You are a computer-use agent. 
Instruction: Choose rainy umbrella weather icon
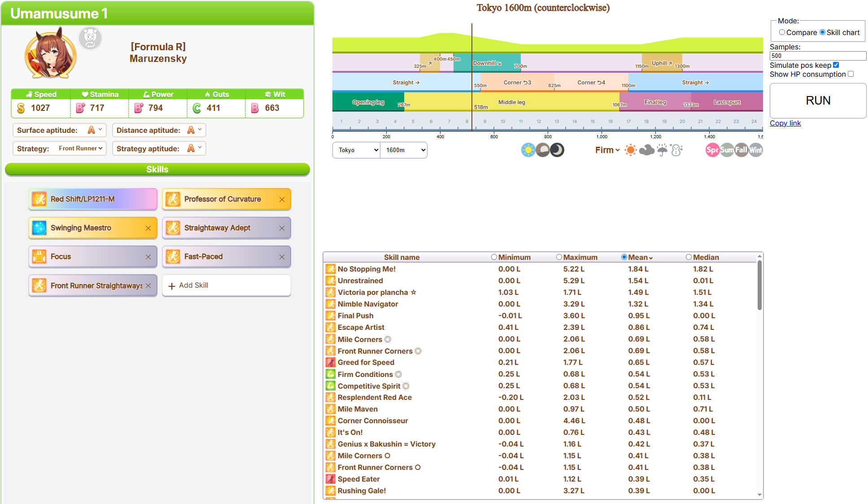click(662, 150)
